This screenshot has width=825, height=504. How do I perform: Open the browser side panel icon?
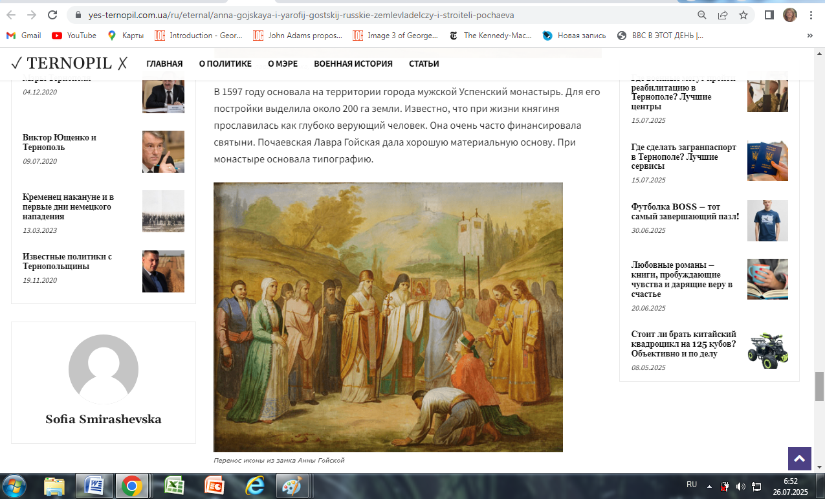tap(769, 15)
